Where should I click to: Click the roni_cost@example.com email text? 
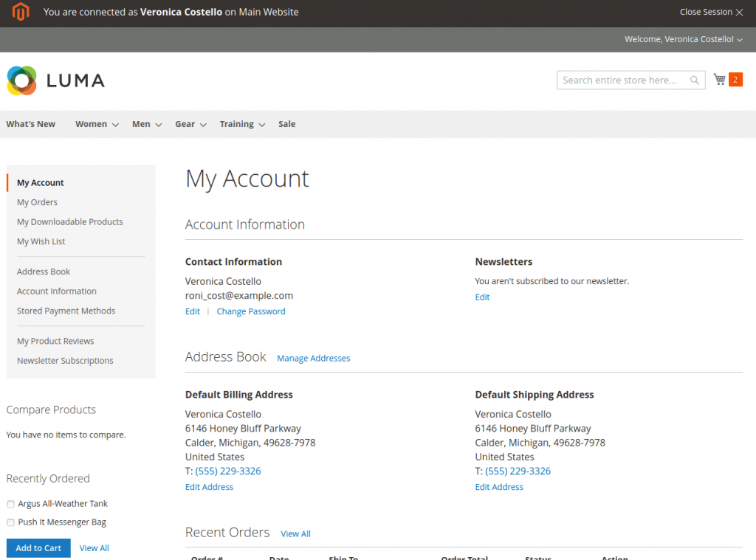(239, 295)
